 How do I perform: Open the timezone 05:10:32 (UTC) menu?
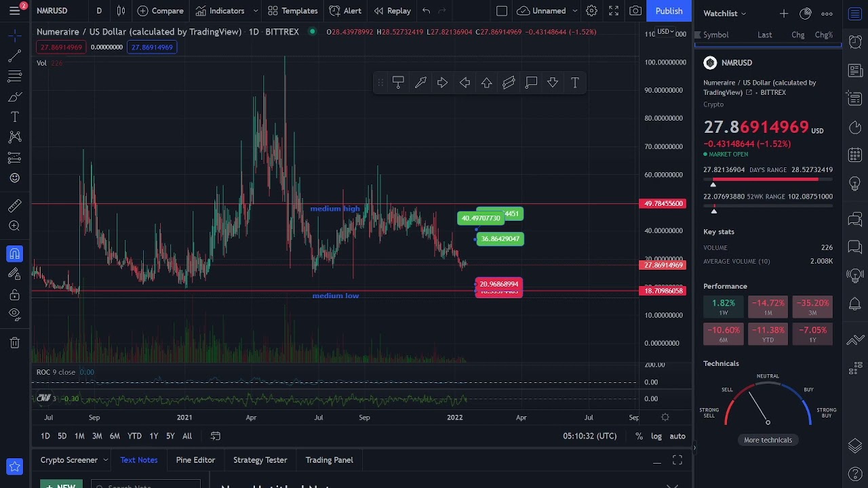pyautogui.click(x=589, y=436)
